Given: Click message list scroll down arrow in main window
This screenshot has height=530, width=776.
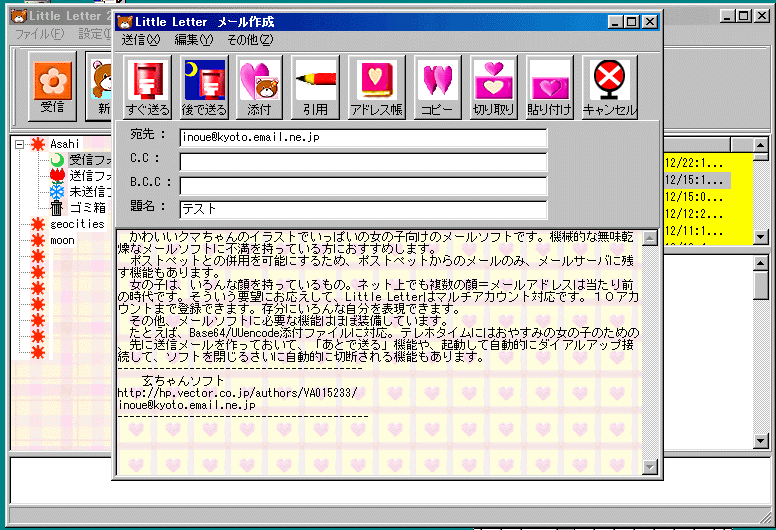Looking at the screenshot, I should [x=761, y=237].
